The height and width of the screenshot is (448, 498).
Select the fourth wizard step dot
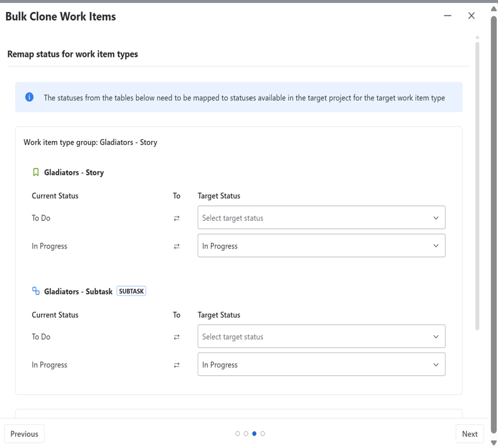point(263,433)
